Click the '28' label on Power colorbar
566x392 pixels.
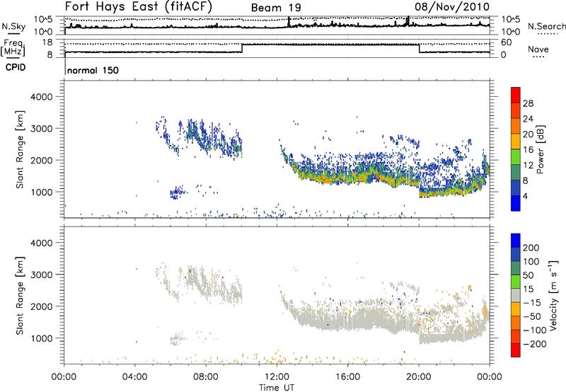(528, 103)
